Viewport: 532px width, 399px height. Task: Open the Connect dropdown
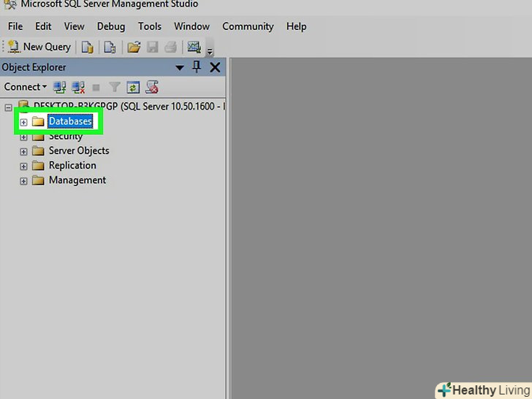click(25, 87)
